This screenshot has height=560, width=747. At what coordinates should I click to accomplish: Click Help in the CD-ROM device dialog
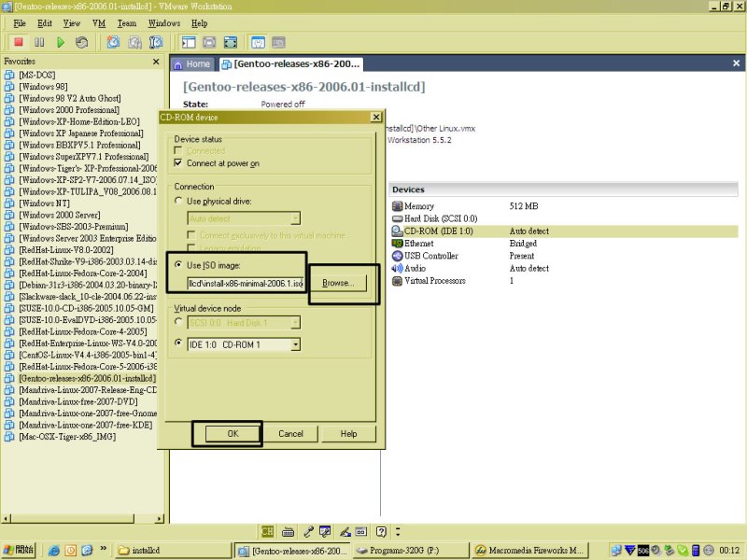[x=348, y=433]
